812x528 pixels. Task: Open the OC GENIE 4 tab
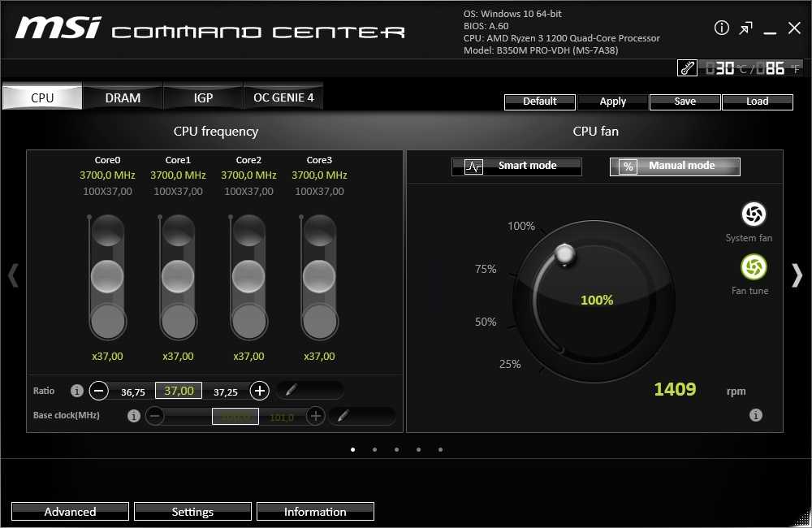pos(283,97)
